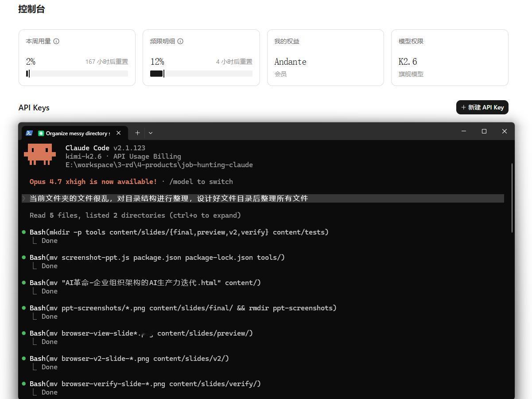Open a new terminal tab with plus
Screen dimensions: 532x399
137,133
